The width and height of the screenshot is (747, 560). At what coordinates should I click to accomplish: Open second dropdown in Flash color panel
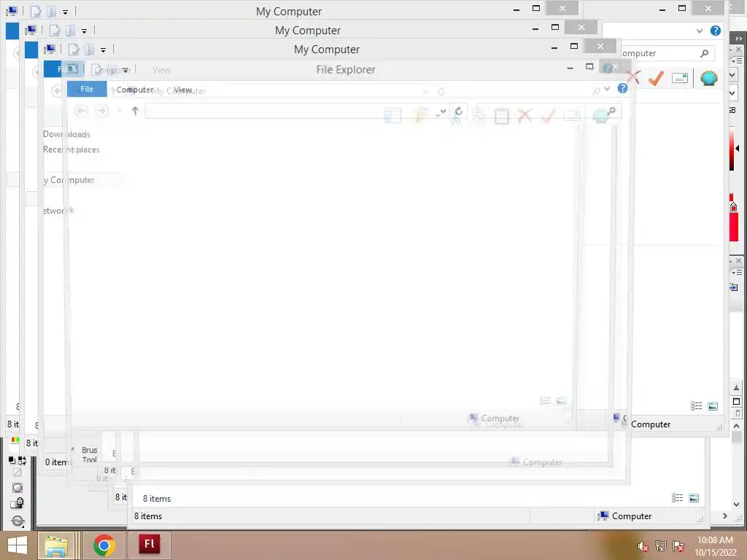point(732,93)
